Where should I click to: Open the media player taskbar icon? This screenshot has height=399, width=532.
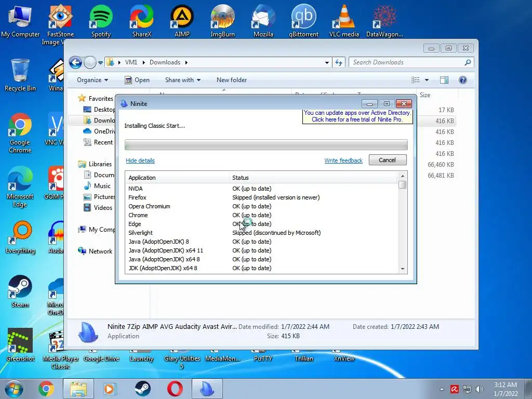110,389
